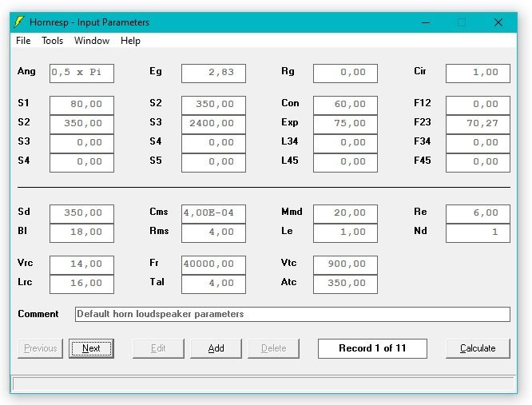The width and height of the screenshot is (532, 405).
Task: Open the Tools menu
Action: point(52,41)
